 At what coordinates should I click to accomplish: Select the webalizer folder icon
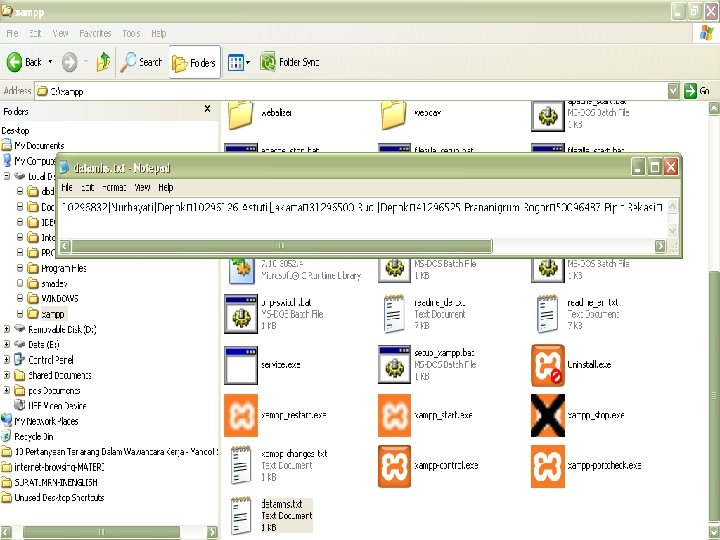click(241, 115)
